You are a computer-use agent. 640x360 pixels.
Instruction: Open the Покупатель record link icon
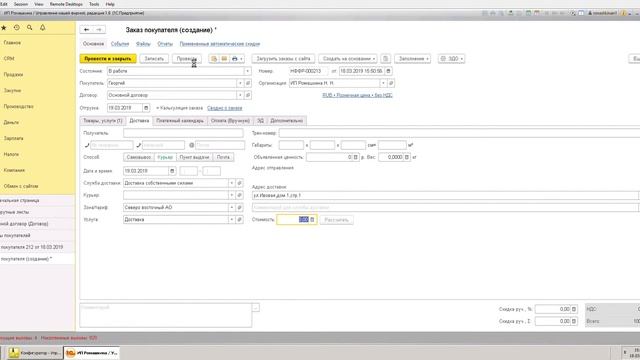point(248,83)
